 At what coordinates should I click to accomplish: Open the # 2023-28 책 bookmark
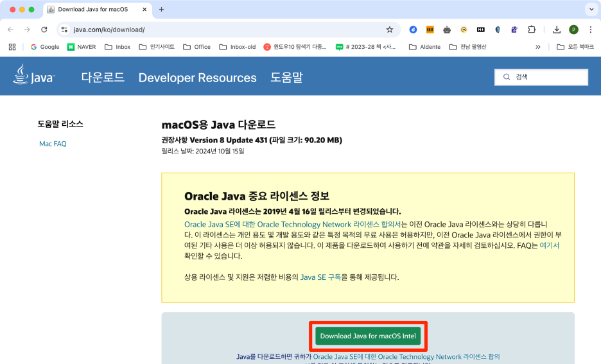365,47
